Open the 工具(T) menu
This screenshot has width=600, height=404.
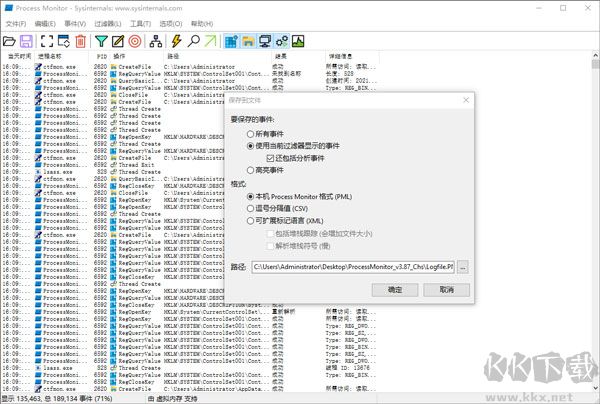coord(140,24)
